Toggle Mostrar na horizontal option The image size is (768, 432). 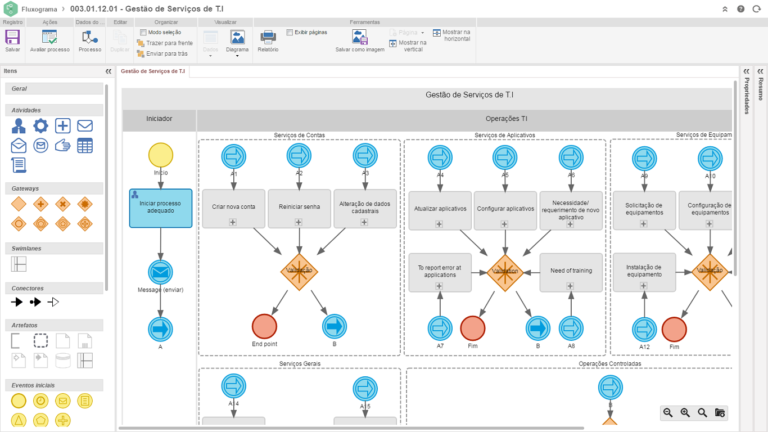coord(437,32)
